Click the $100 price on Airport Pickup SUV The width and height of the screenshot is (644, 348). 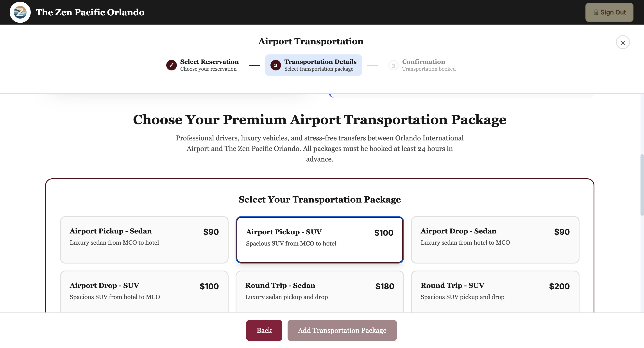coord(384,233)
